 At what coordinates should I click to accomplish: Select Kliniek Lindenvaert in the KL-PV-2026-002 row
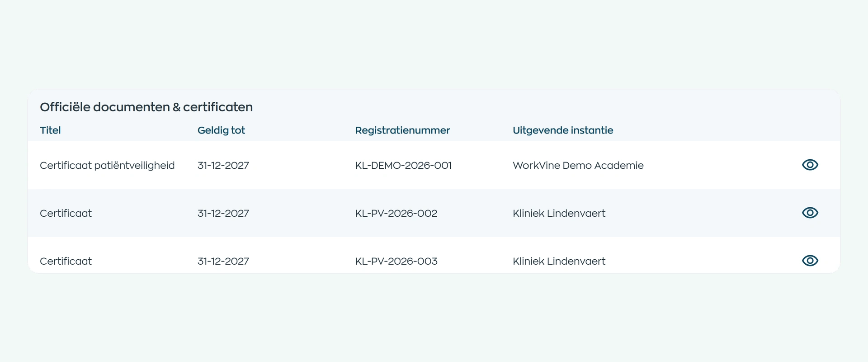click(x=559, y=214)
